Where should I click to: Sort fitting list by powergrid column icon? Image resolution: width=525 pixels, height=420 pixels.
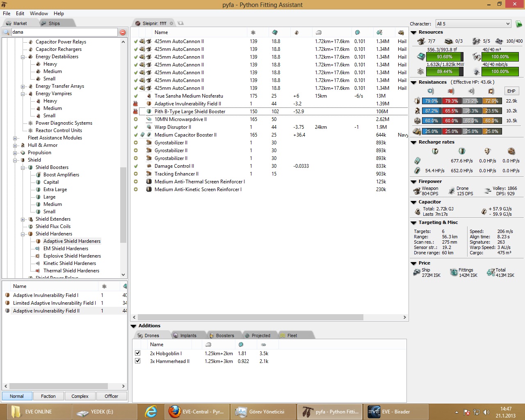[253, 32]
